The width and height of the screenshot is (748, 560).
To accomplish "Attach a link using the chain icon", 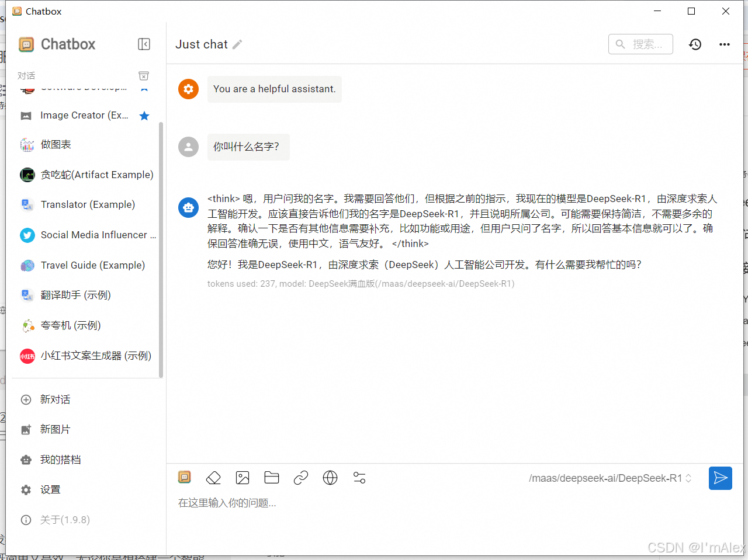I will [301, 478].
